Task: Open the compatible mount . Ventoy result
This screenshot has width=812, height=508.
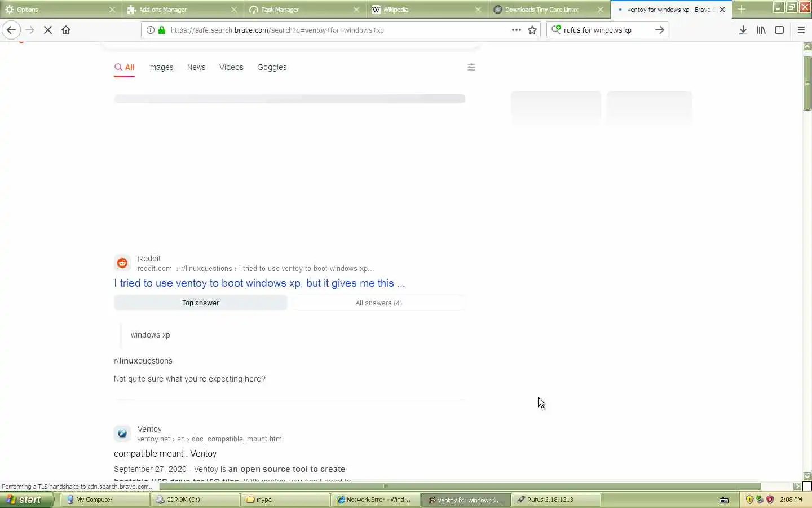Action: (x=165, y=454)
